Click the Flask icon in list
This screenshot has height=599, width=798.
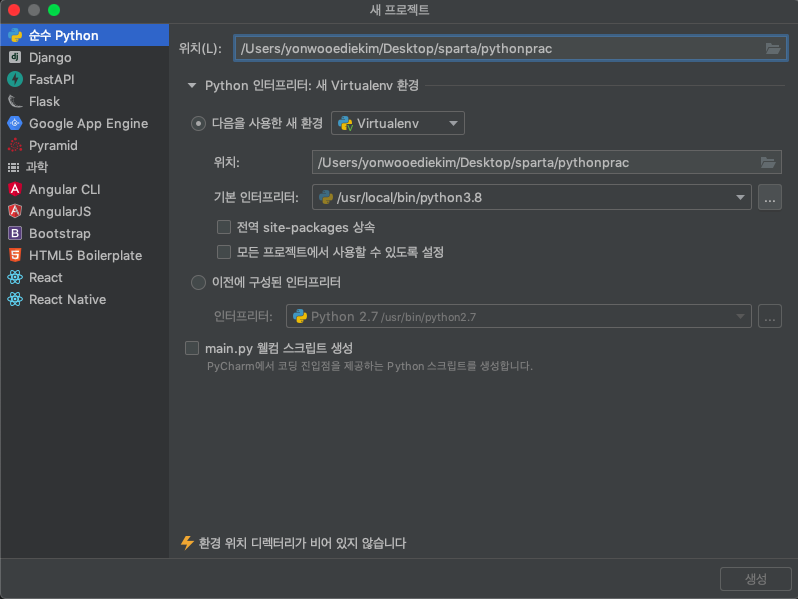tap(15, 101)
